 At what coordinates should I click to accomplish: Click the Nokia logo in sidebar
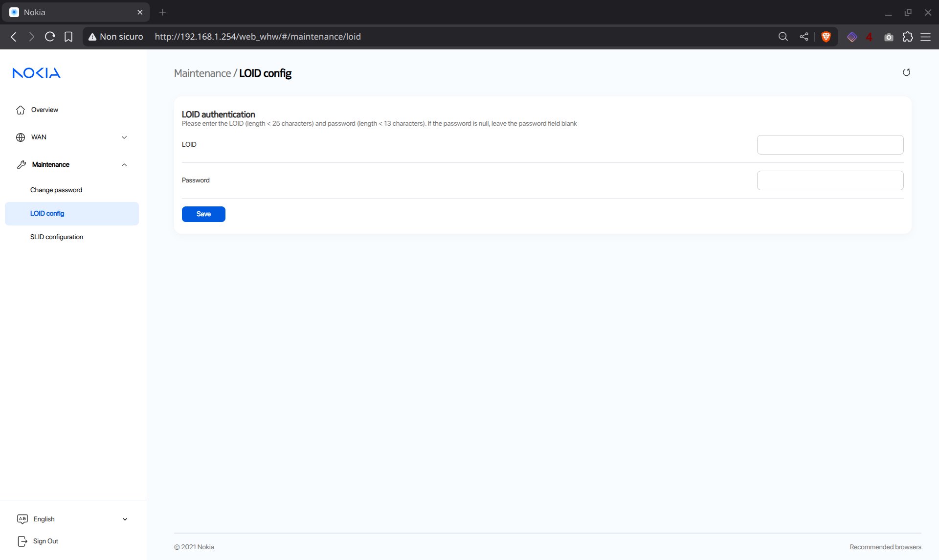tap(37, 73)
